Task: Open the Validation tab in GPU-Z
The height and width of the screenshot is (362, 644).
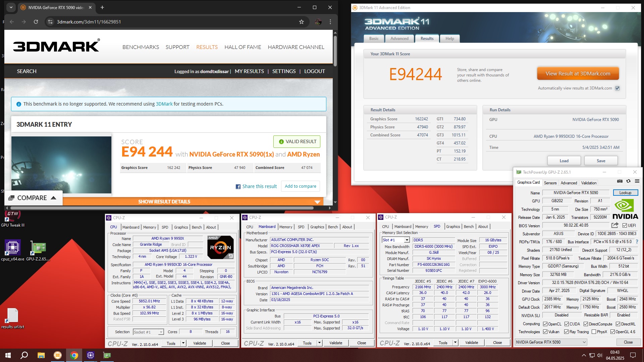Action: click(589, 183)
